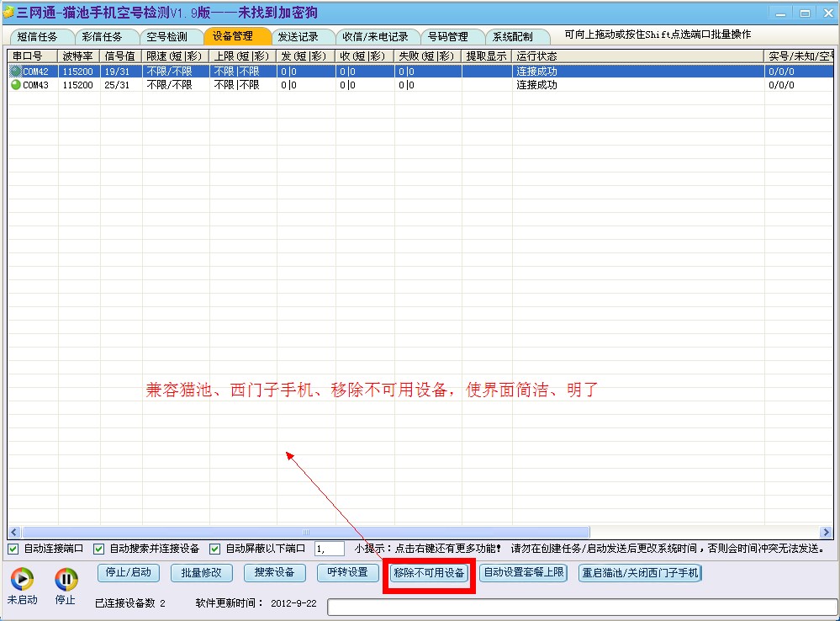This screenshot has height=621, width=840.
Task: Click the 自动设置套餐上限 button
Action: 524,573
